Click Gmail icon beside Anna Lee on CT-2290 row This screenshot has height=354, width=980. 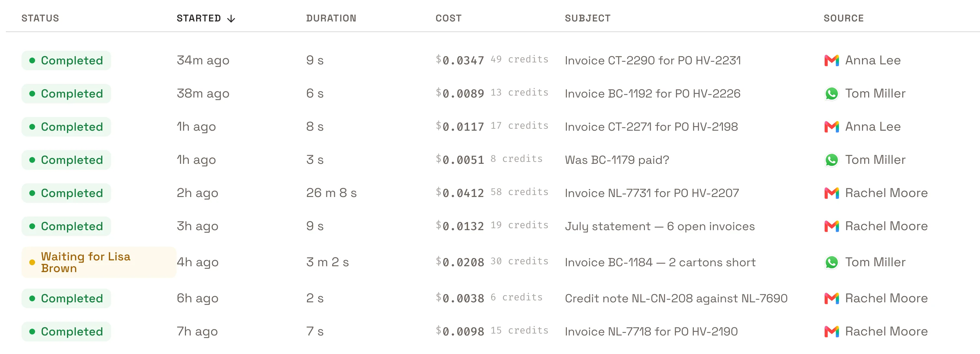point(832,60)
